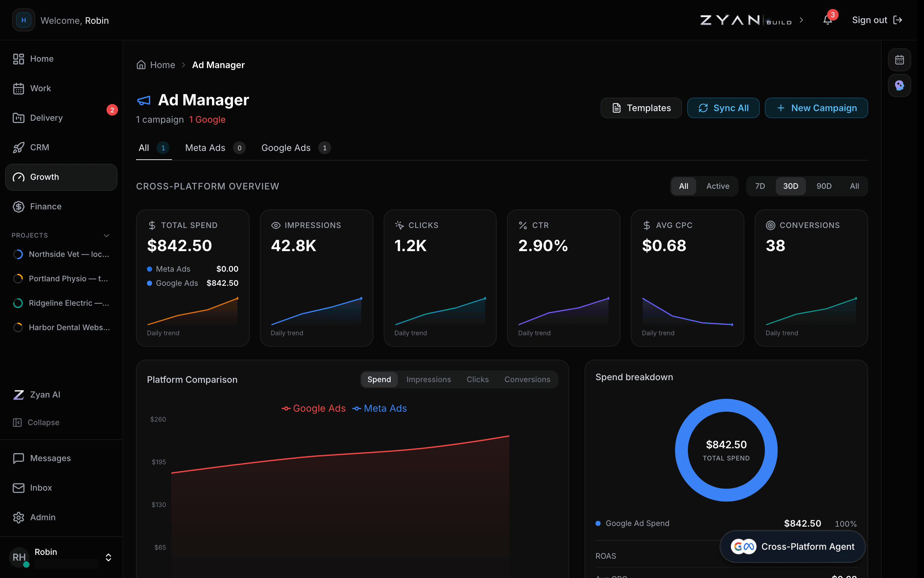
Task: Click the Delivery board icon in sidebar
Action: pos(18,118)
